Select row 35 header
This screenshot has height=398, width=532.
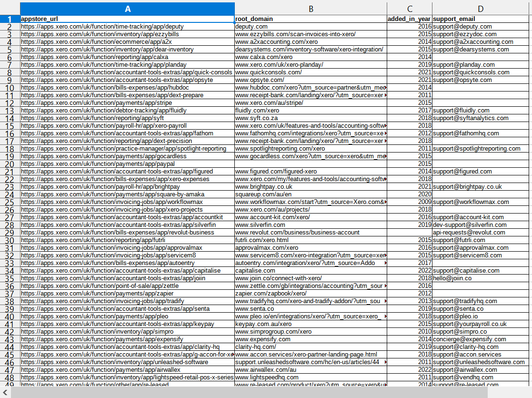(10, 278)
